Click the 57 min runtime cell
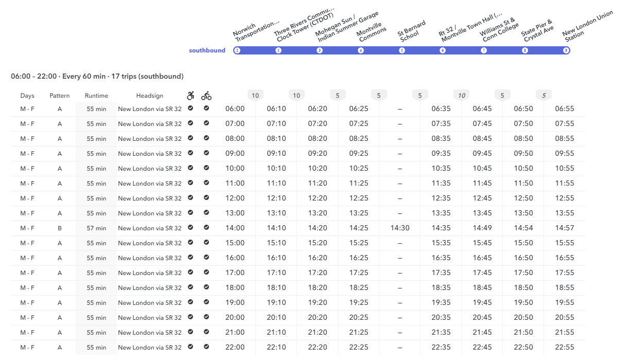Image resolution: width=629 pixels, height=364 pixels. 96,228
